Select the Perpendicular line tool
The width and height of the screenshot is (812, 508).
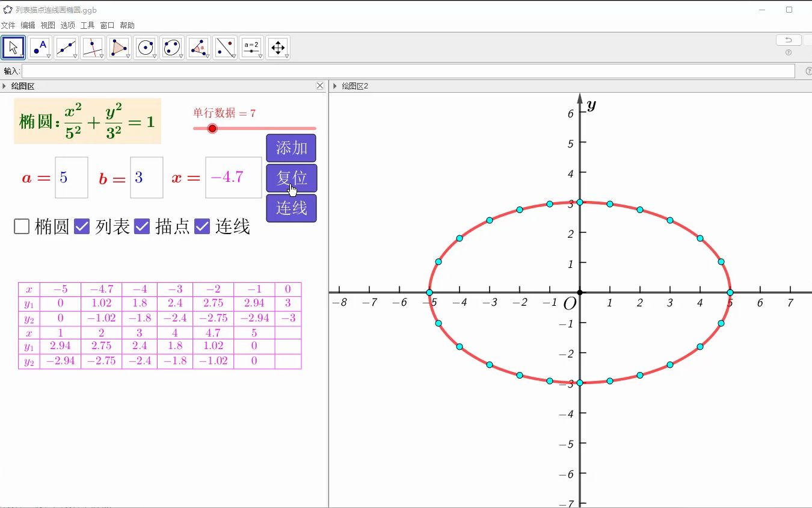93,48
